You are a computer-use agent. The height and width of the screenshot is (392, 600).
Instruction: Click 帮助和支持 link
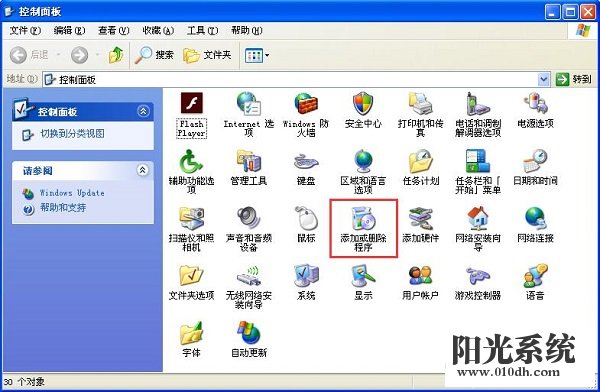[x=63, y=208]
